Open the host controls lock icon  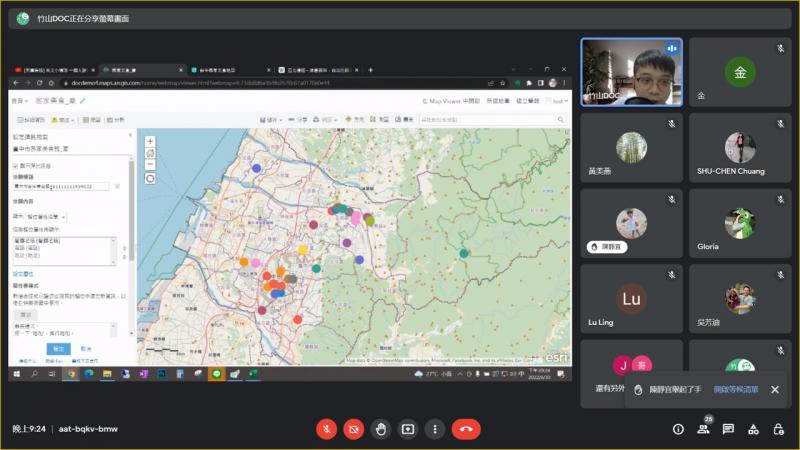pyautogui.click(x=779, y=429)
